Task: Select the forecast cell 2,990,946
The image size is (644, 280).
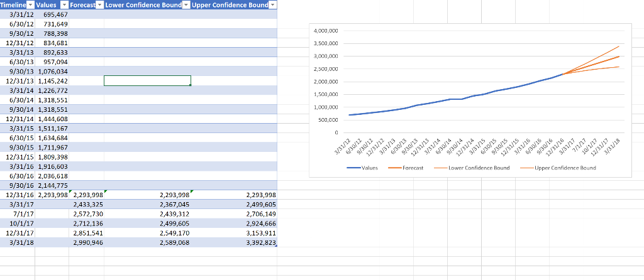Action: click(x=87, y=242)
